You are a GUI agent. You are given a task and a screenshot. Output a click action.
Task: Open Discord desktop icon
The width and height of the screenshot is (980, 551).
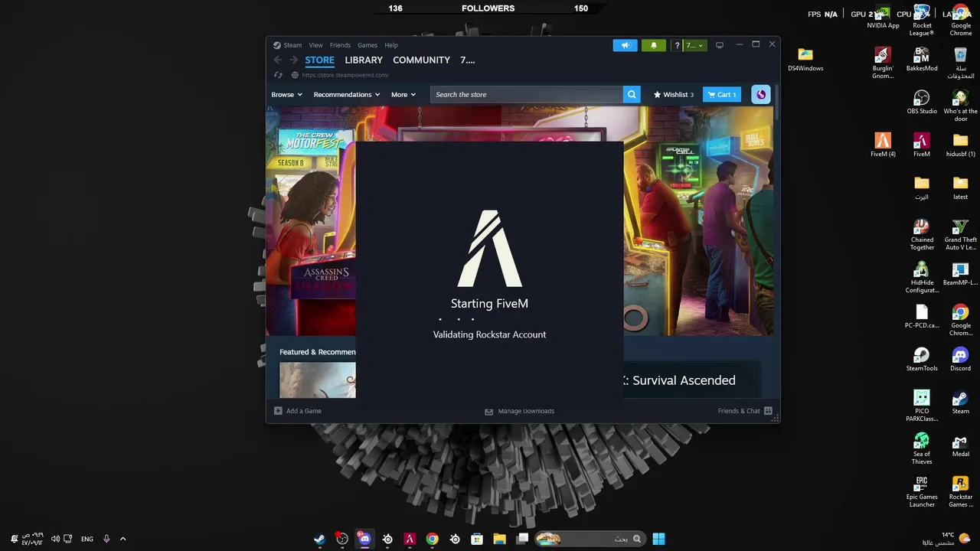960,360
